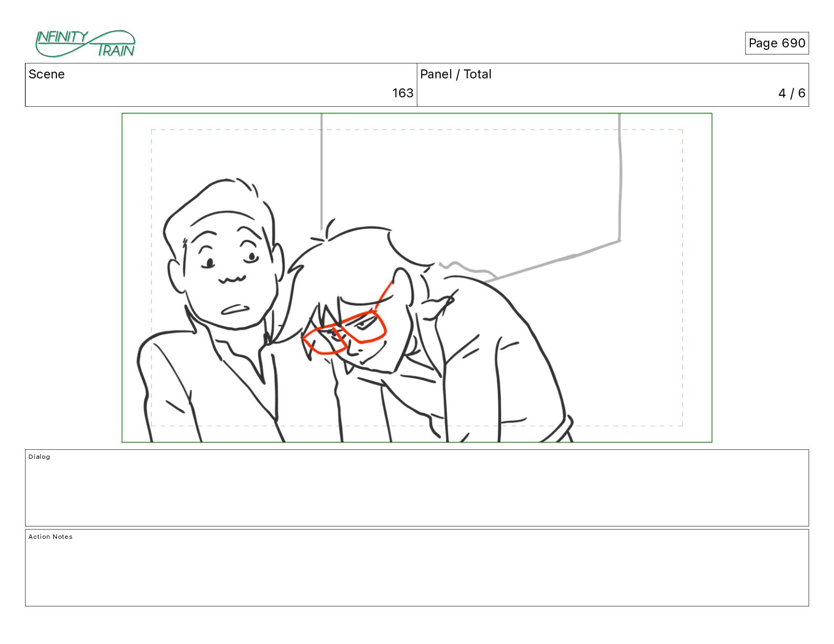Click the 'Action Notes' label
Viewport: 834px width, 644px height.
coord(51,537)
